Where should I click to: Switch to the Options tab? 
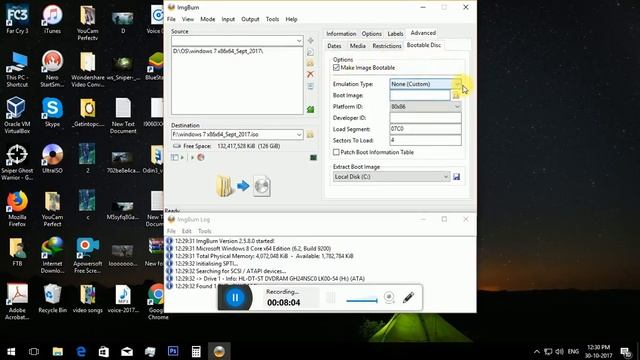pyautogui.click(x=371, y=33)
